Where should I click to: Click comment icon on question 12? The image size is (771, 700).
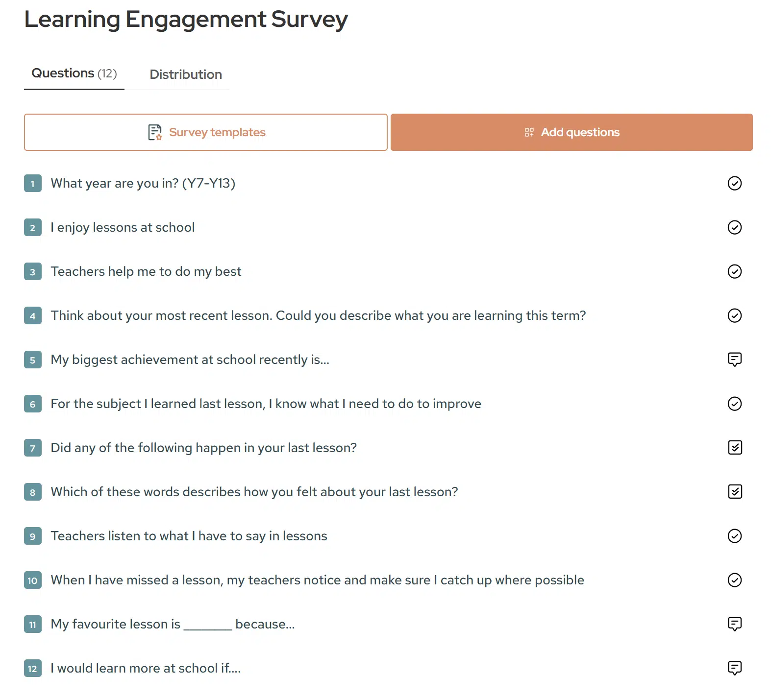[x=734, y=668]
